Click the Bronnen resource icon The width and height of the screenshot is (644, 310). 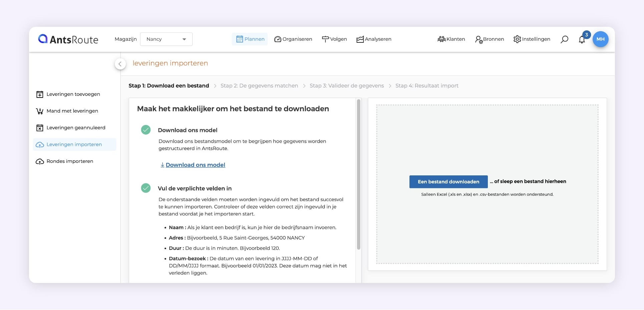[x=478, y=40]
